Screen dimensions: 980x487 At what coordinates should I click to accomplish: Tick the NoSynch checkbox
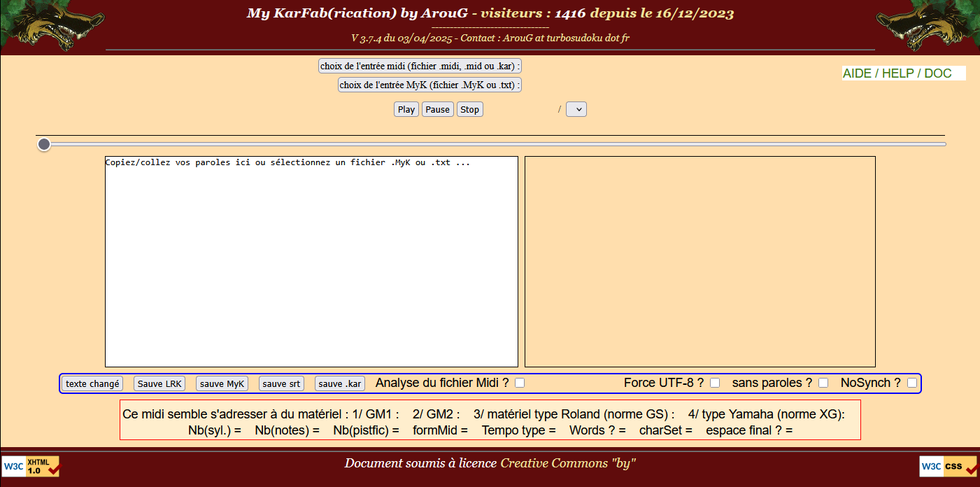912,383
